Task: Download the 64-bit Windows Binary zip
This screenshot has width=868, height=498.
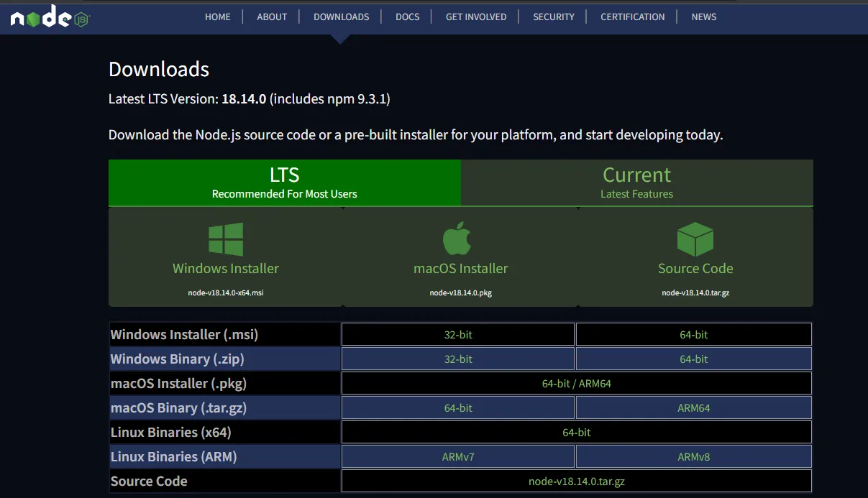Action: [693, 359]
